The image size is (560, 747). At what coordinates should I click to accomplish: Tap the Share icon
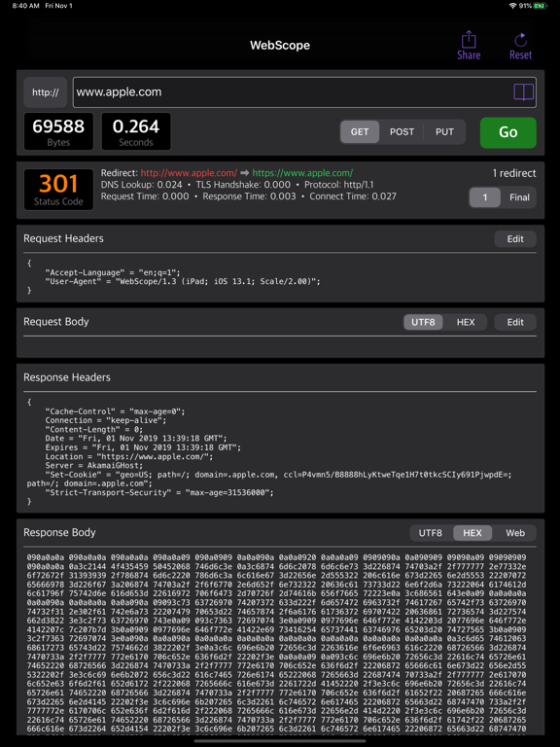(469, 46)
